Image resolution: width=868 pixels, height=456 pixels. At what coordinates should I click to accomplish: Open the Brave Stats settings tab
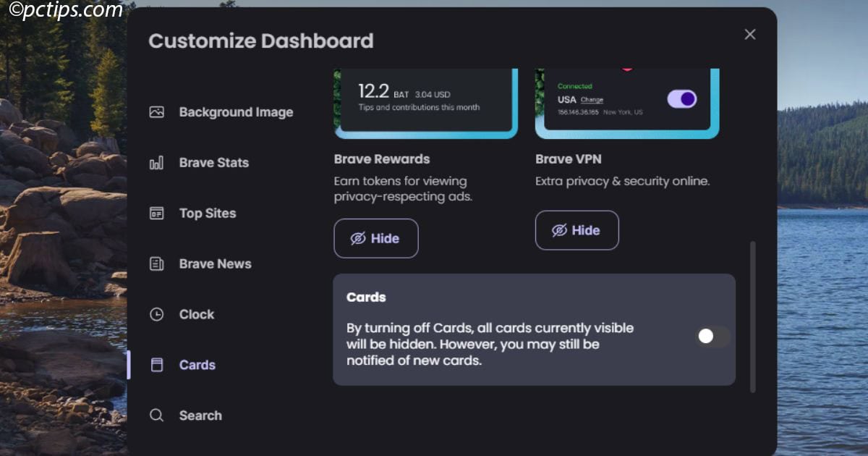pyautogui.click(x=213, y=163)
